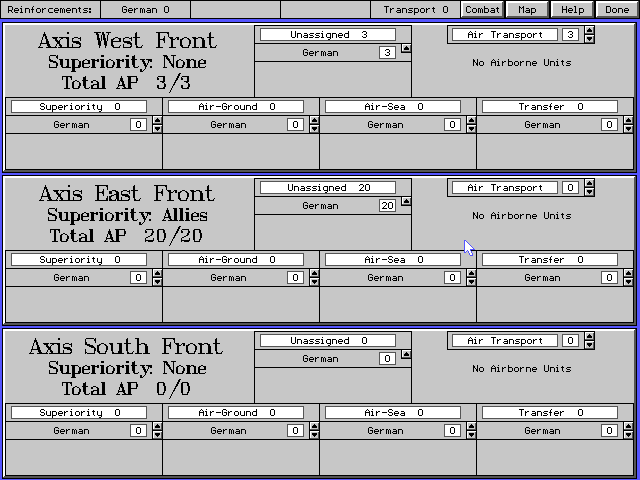Click West Front Unassigned German value 3
The image size is (640, 480).
[x=387, y=53]
